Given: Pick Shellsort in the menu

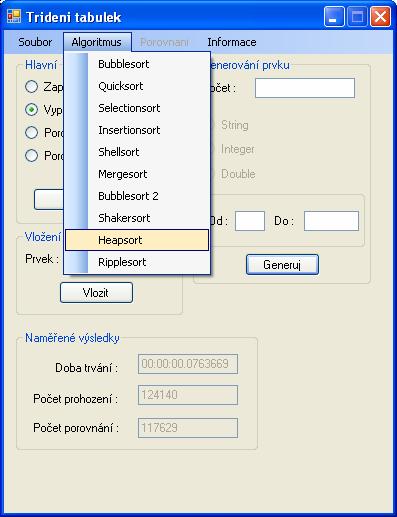Looking at the screenshot, I should 137,152.
